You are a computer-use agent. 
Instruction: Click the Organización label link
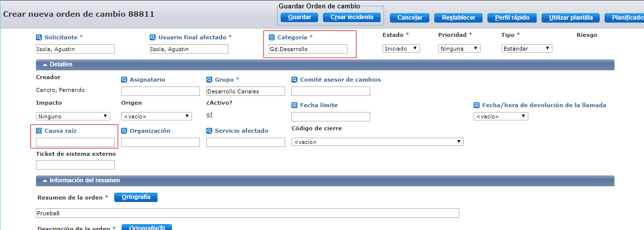pyautogui.click(x=150, y=131)
